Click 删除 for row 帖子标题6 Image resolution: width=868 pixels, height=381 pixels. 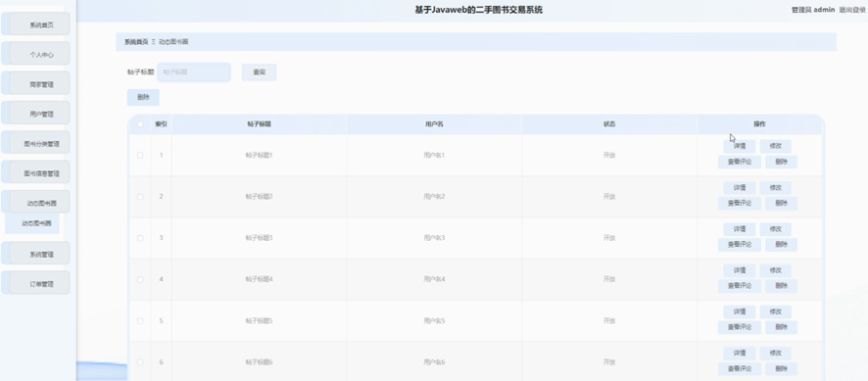(781, 369)
